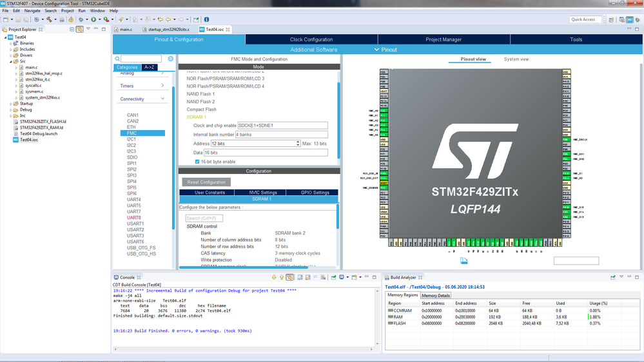The width and height of the screenshot is (644, 362).
Task: Click the export icon below chip pinout
Action: pos(463,260)
